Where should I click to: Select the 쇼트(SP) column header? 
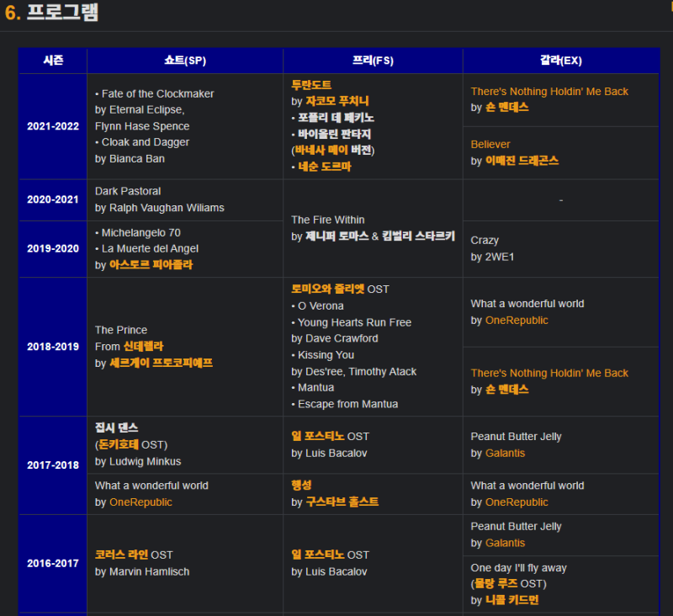pyautogui.click(x=185, y=61)
